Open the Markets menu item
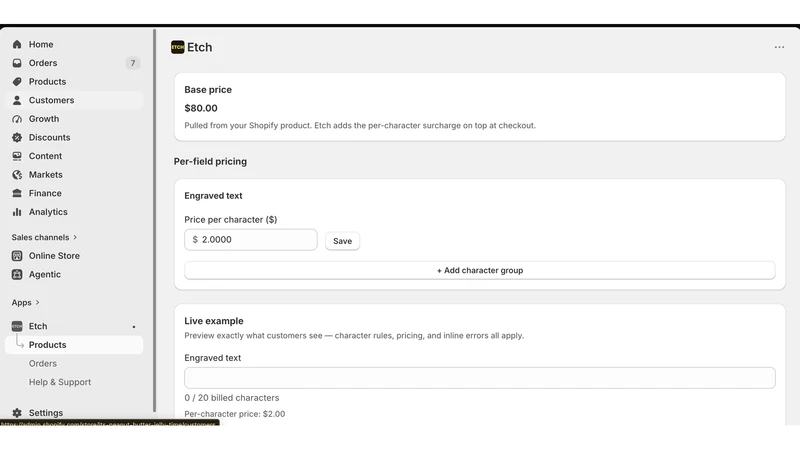Screen dimensions: 800x450 coord(74,174)
